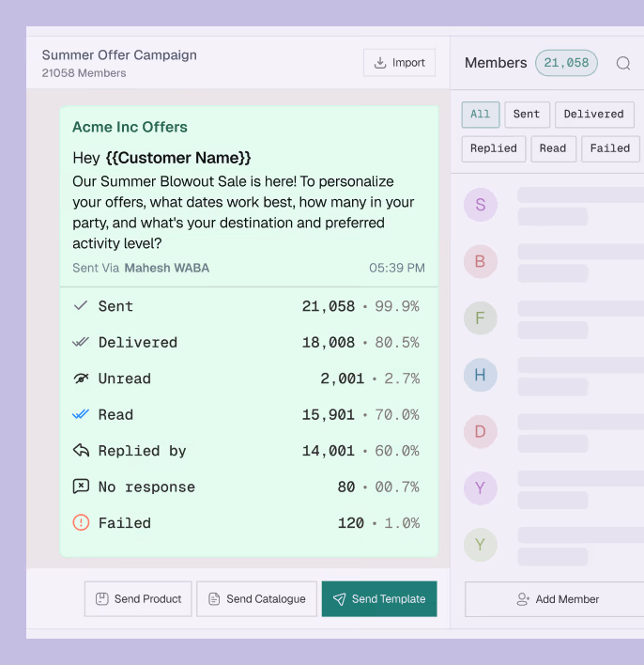Click the Sent single checkmark icon
644x665 pixels.
[x=81, y=306]
